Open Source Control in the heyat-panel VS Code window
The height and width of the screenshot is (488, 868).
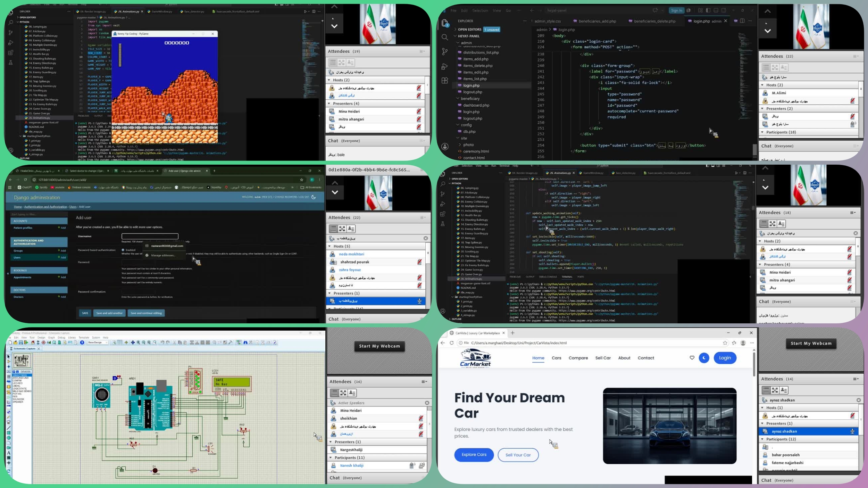coord(445,52)
